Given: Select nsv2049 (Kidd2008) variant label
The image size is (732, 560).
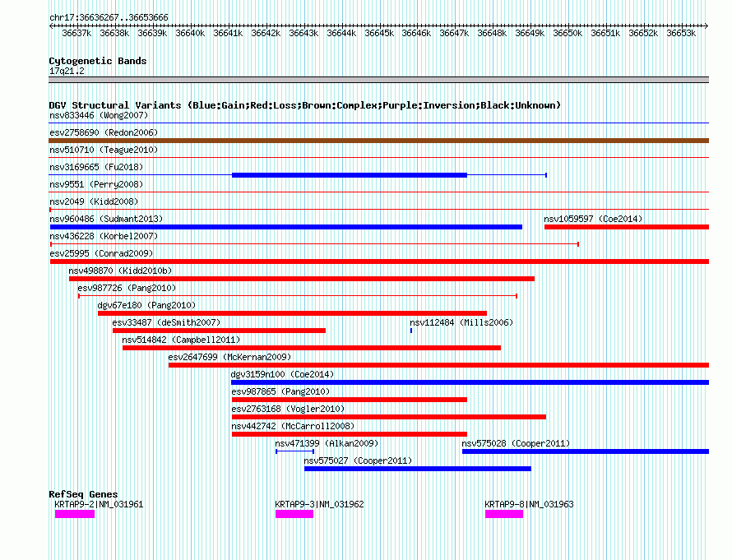Looking at the screenshot, I should point(94,201).
